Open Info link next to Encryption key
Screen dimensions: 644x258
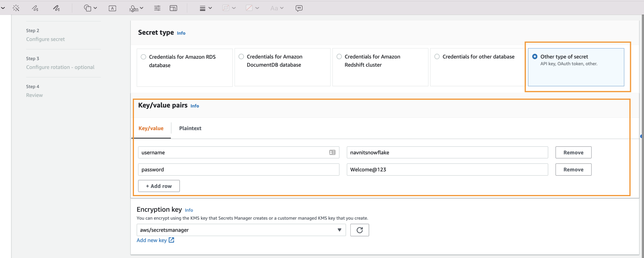[x=189, y=210]
